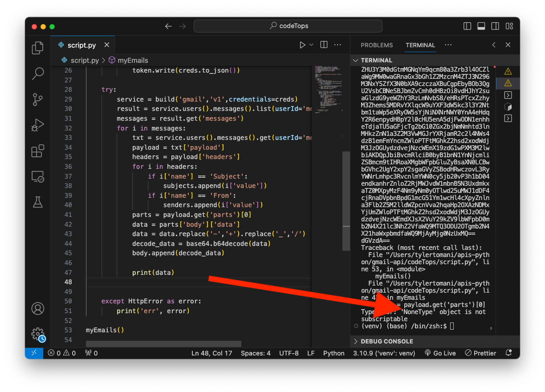The image size is (545, 392).
Task: Click the 'try:' keyword on line 28
Action: [x=109, y=90]
